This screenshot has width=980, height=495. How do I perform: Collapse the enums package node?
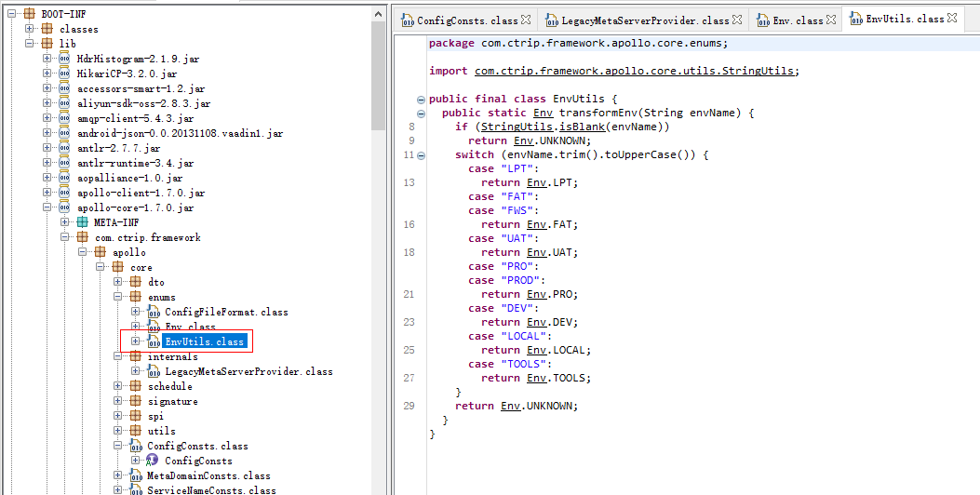tap(117, 297)
